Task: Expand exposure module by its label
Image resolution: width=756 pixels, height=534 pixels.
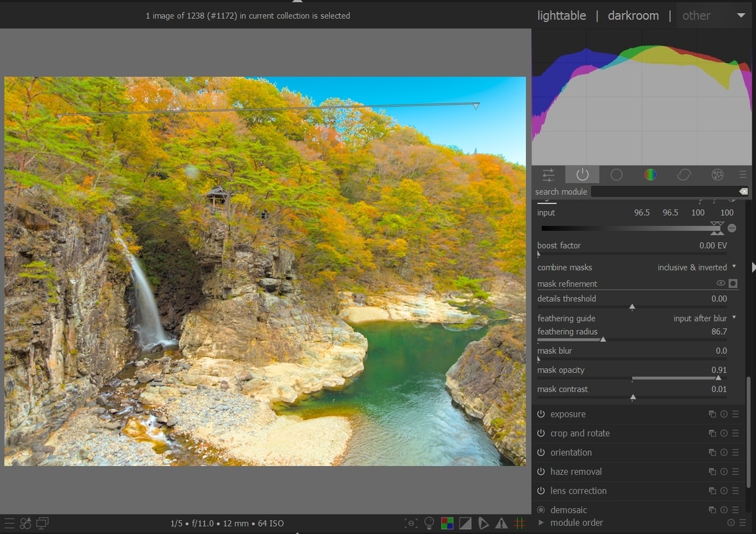Action: 568,414
